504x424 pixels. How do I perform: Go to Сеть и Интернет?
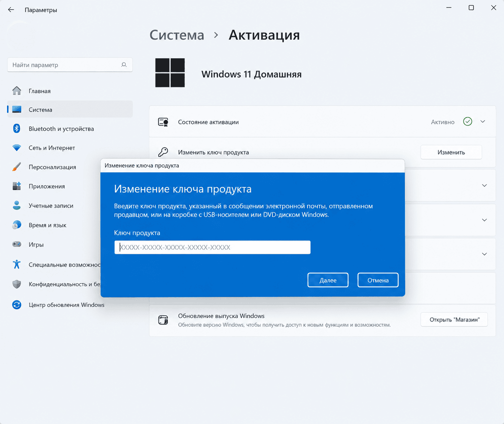click(70, 148)
